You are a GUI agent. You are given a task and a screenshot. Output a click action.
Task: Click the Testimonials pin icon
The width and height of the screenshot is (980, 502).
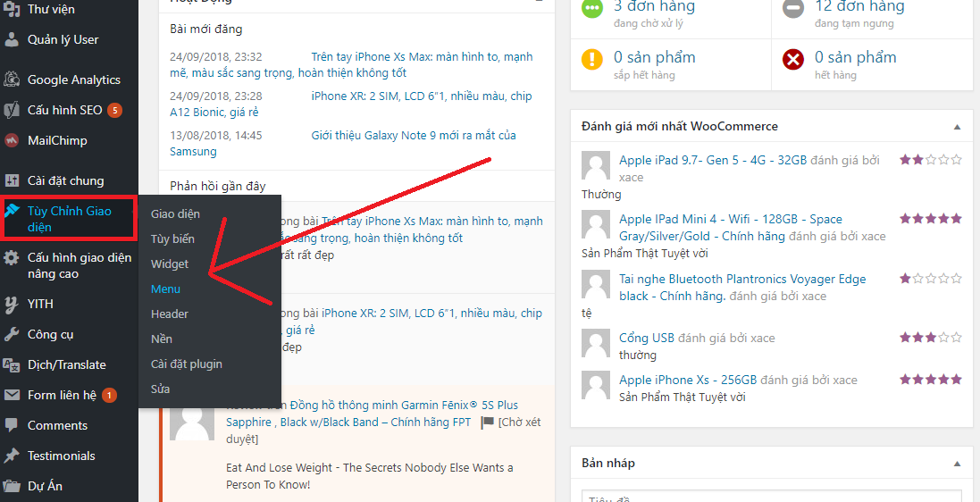pos(12,456)
